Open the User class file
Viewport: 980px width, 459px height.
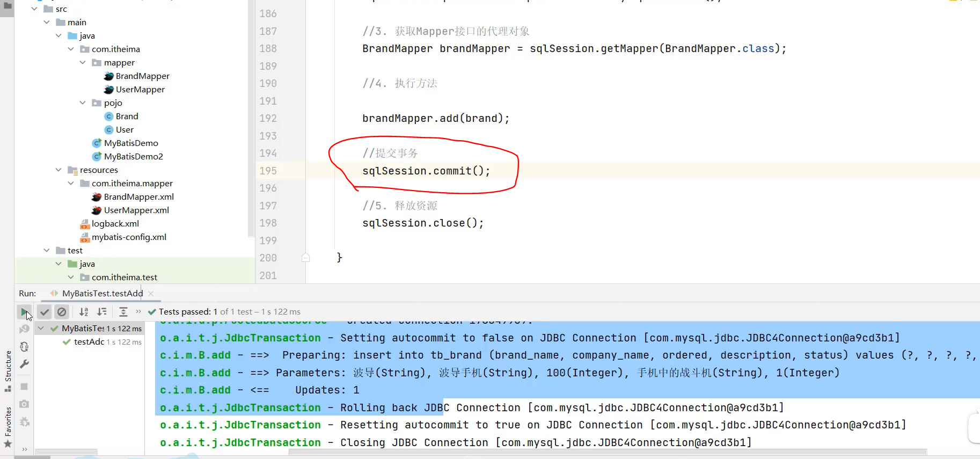tap(125, 129)
